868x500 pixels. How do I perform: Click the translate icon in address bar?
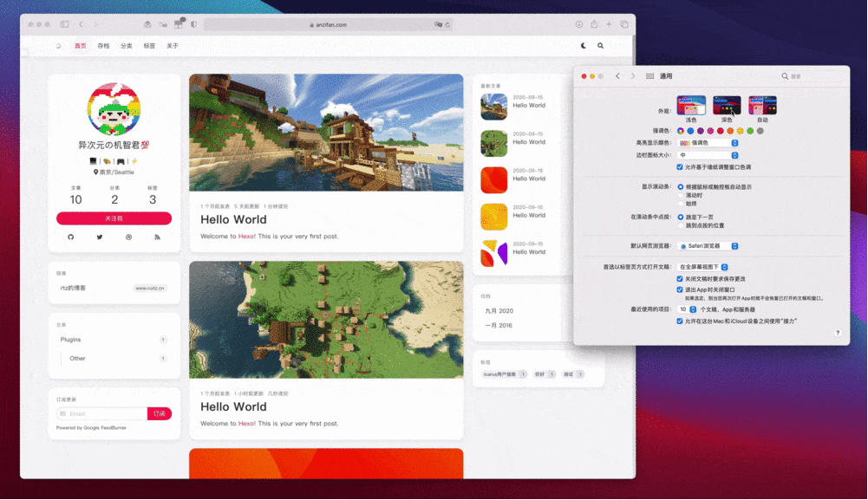tap(438, 24)
